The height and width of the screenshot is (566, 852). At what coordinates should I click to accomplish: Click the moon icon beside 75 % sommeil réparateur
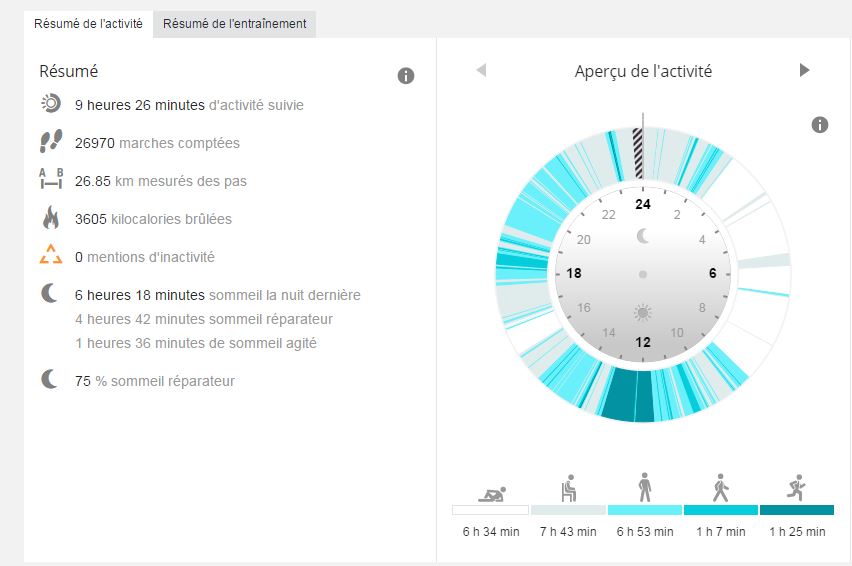coord(50,380)
